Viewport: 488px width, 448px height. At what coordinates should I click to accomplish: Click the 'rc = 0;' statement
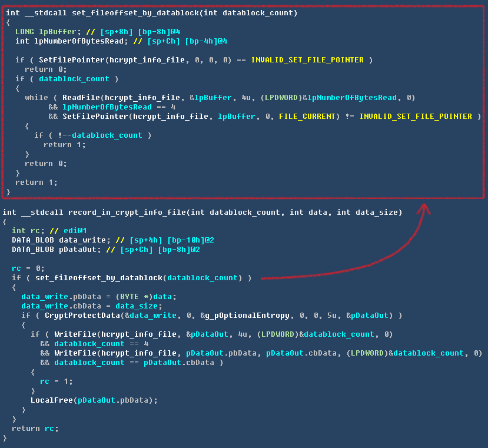[28, 268]
